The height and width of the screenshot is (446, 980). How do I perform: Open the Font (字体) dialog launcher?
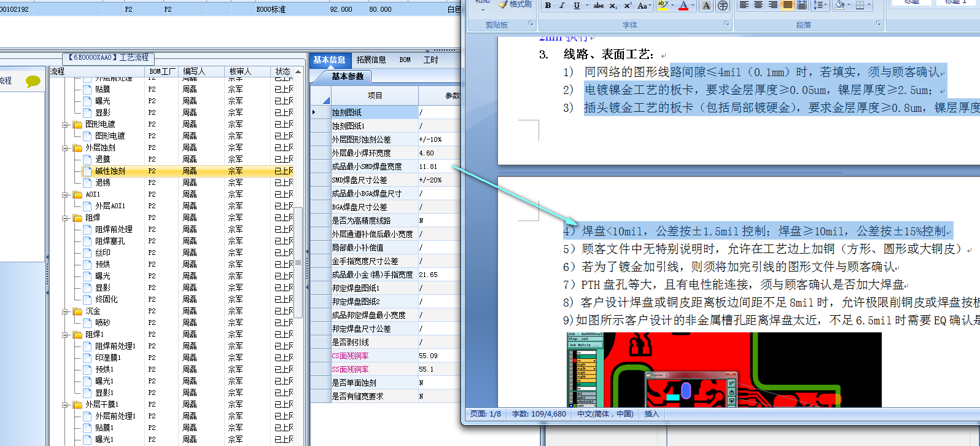tap(727, 24)
